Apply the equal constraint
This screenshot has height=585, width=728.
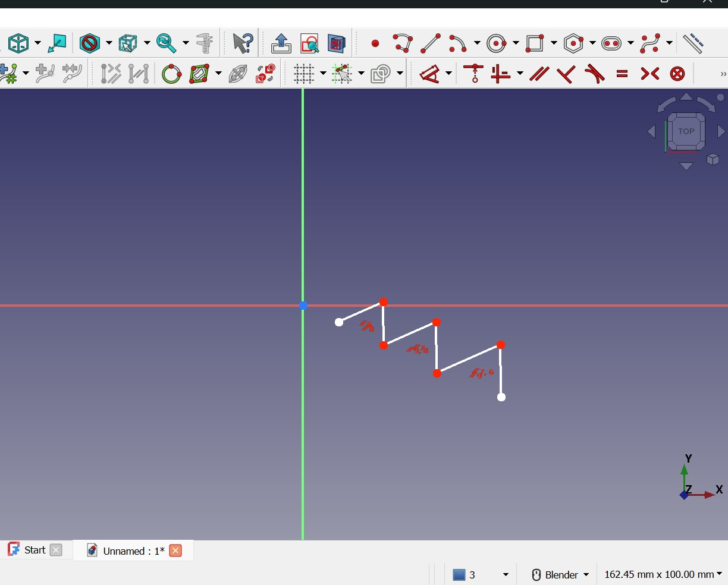click(x=622, y=74)
